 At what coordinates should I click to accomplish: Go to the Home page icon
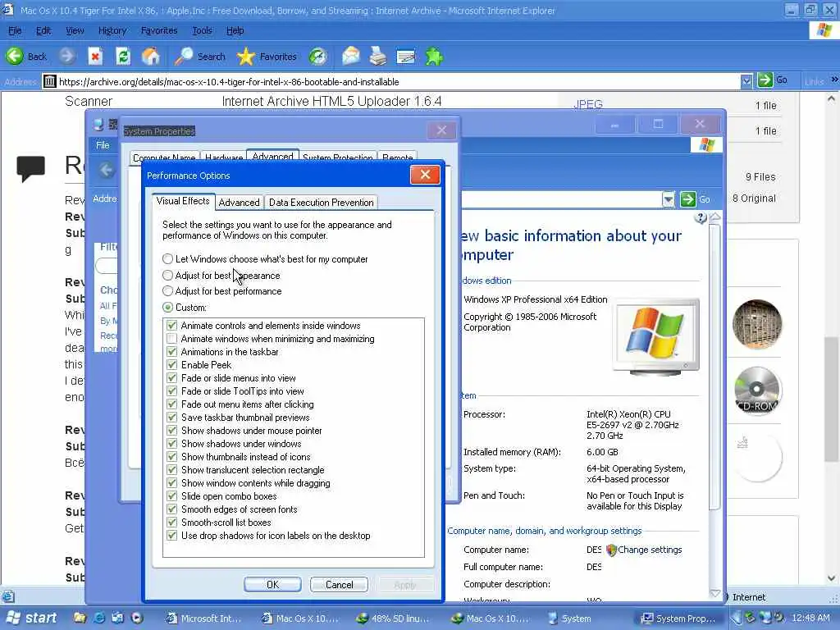tap(151, 57)
